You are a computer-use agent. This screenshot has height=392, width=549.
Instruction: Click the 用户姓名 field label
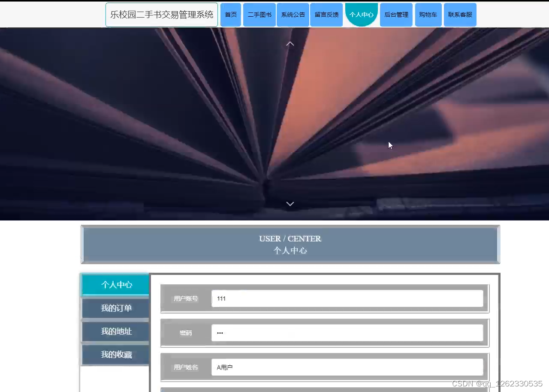186,367
